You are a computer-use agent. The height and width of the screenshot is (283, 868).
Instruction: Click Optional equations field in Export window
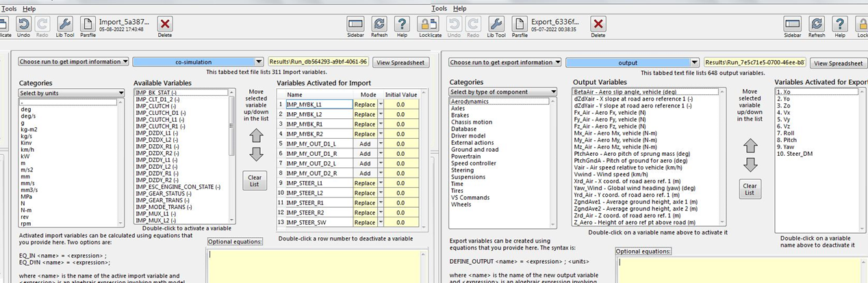739,270
